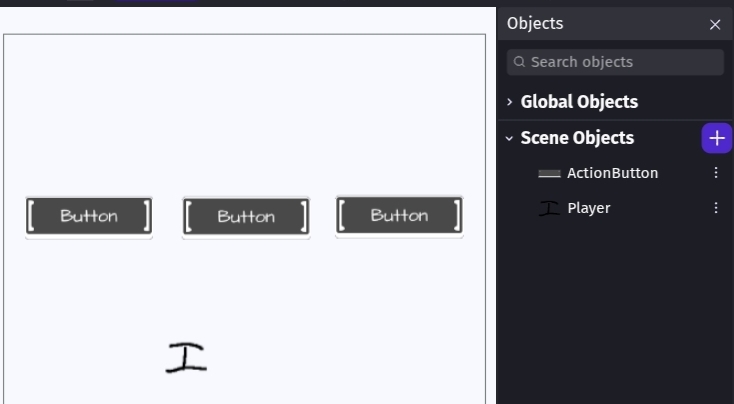Expand Global Objects using its chevron arrow
The image size is (734, 404).
509,102
